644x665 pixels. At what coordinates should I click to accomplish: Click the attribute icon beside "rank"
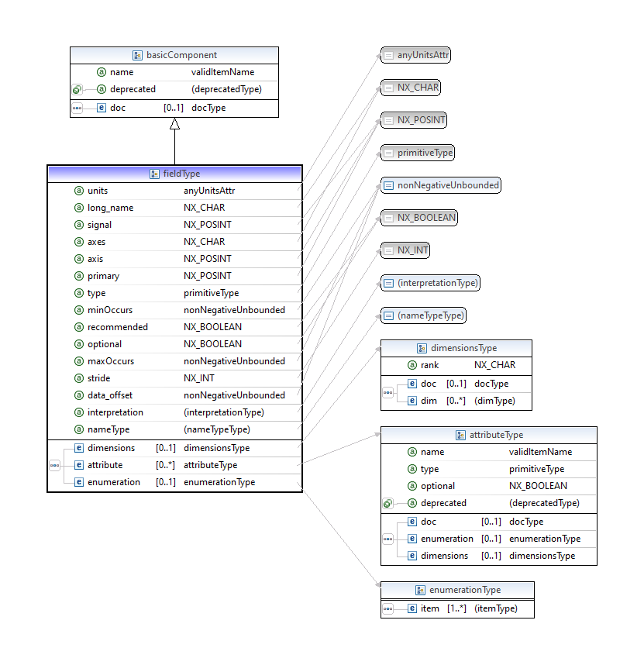click(x=412, y=365)
